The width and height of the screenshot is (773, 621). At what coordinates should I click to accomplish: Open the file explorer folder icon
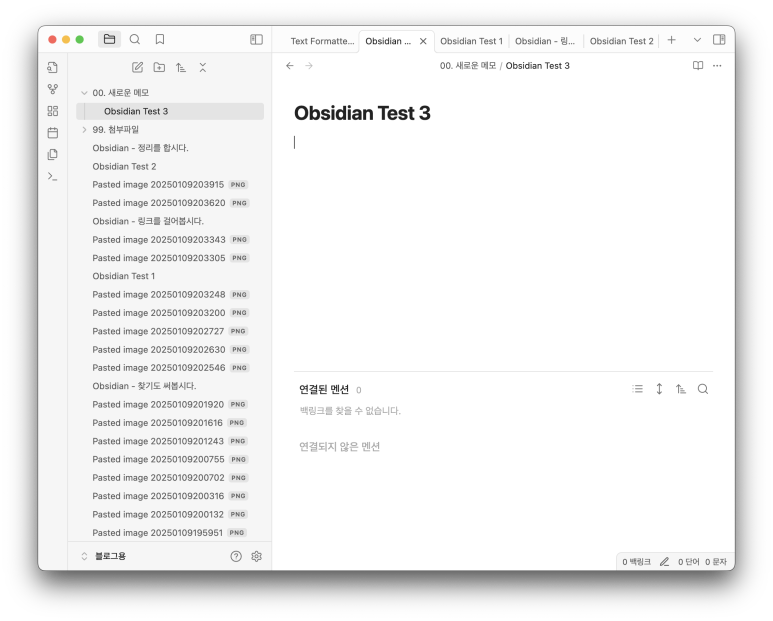(x=109, y=39)
